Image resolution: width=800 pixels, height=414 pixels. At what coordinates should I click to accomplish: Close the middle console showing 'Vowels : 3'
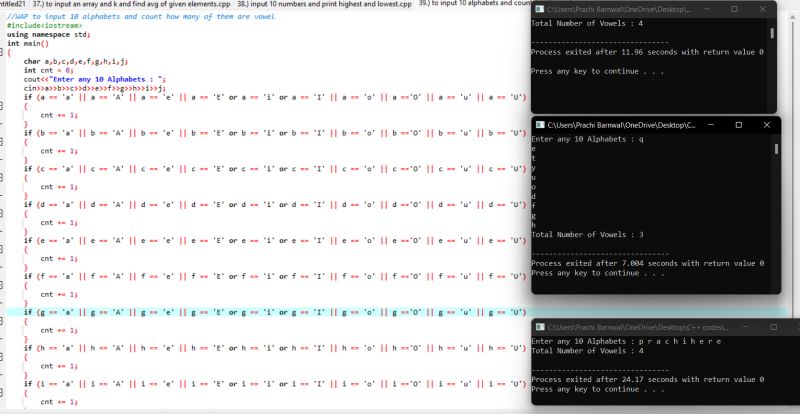click(x=766, y=125)
